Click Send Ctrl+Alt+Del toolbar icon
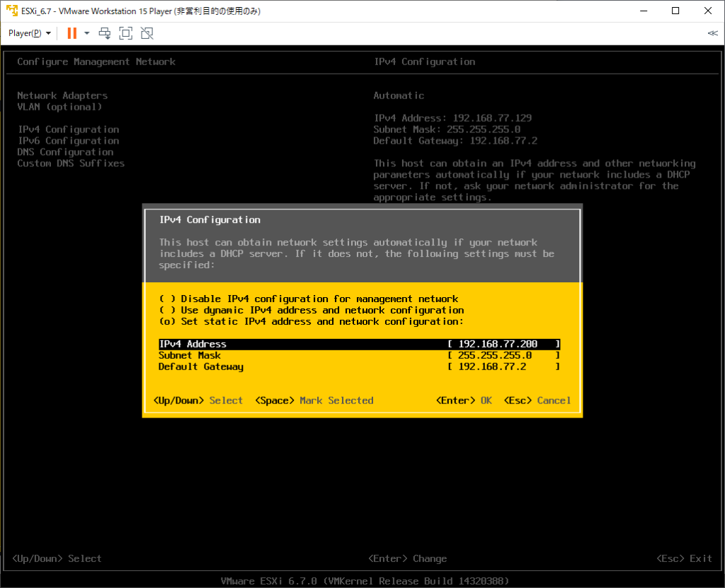The height and width of the screenshot is (588, 725). pos(105,33)
